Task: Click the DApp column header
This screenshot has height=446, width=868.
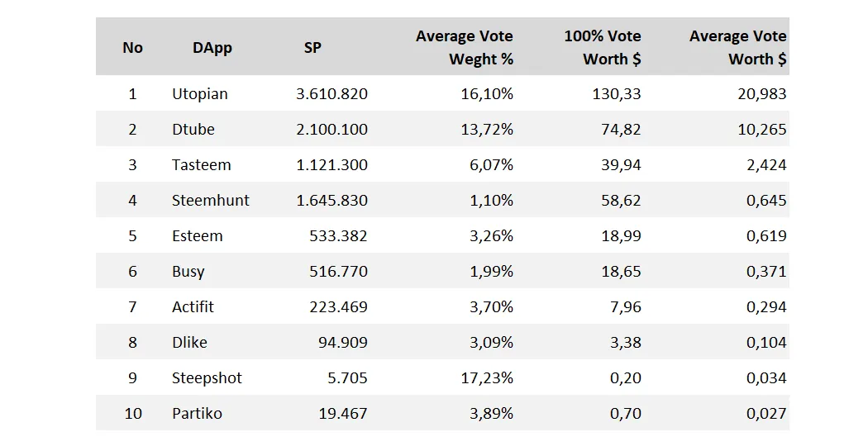Action: (x=212, y=48)
